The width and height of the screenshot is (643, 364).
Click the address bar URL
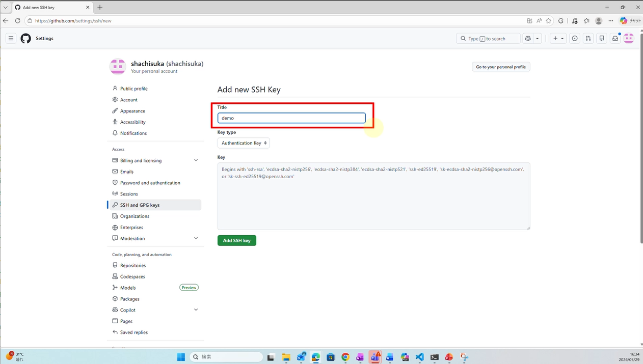coord(73,21)
